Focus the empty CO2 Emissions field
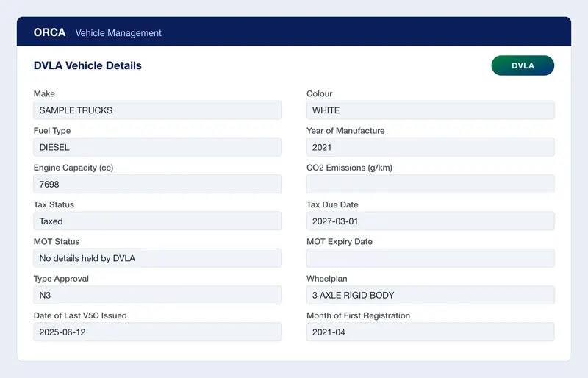Image resolution: width=588 pixels, height=378 pixels. tap(430, 184)
